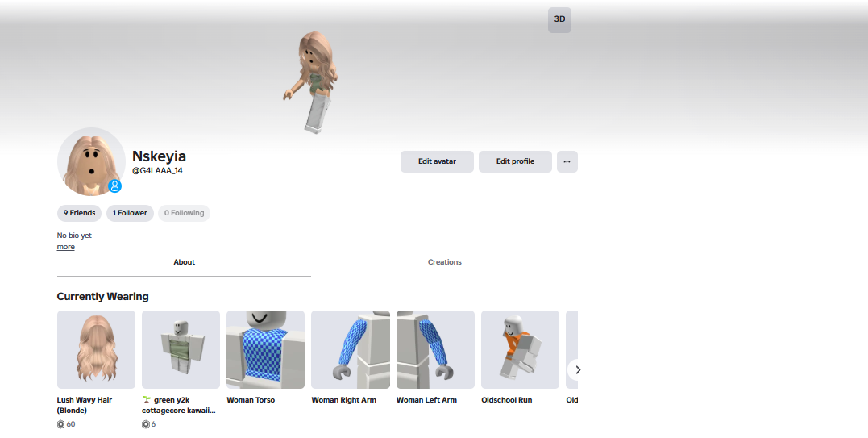
Task: Open the Edit avatar page
Action: [437, 161]
